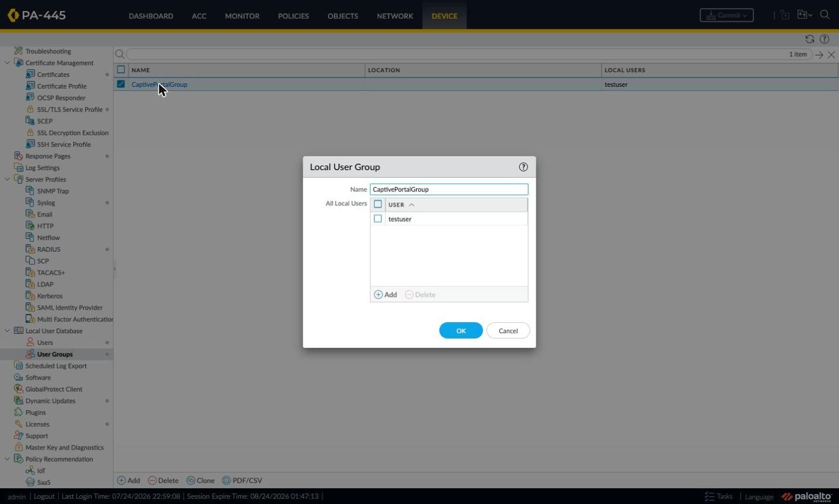Click the Logout link
The width and height of the screenshot is (839, 504).
pyautogui.click(x=44, y=496)
